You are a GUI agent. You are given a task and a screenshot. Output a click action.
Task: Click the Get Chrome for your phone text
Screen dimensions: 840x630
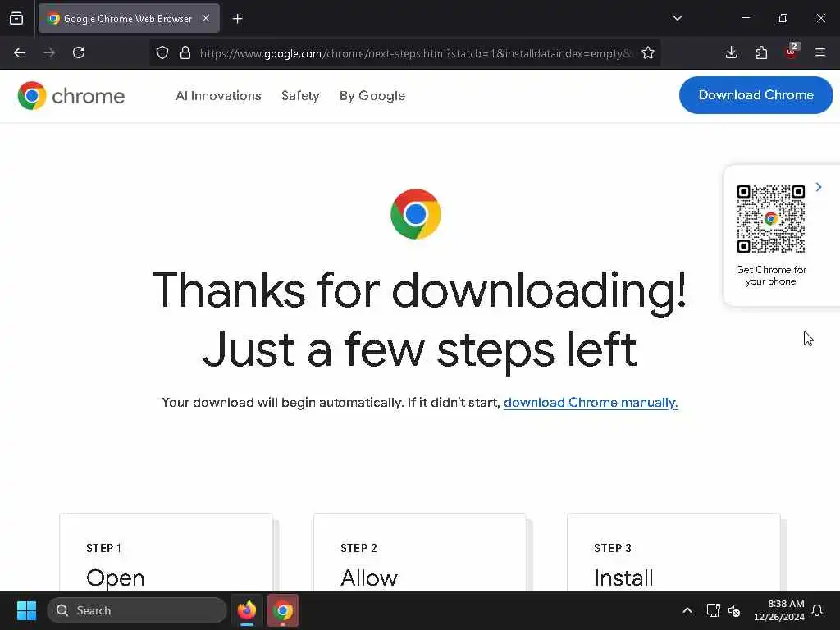point(771,276)
